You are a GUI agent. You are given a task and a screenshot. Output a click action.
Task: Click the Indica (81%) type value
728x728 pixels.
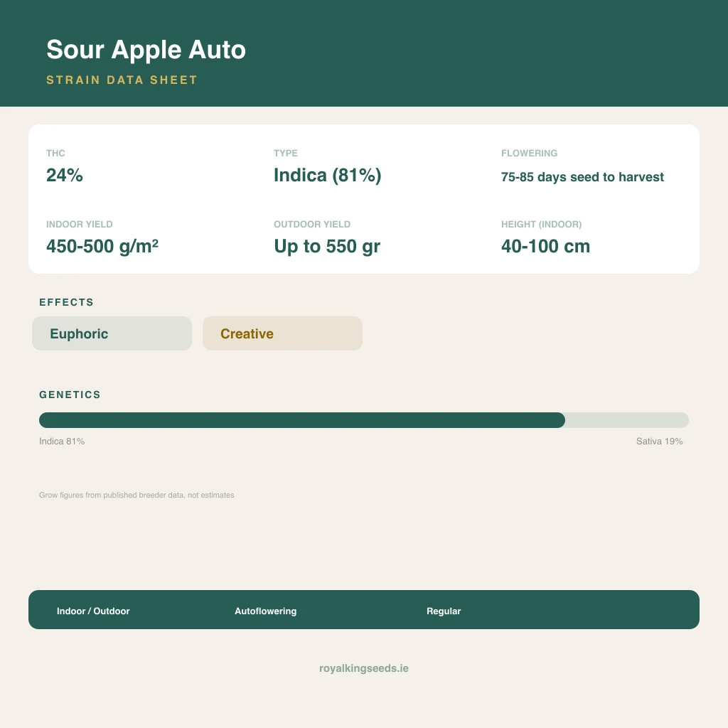tap(327, 175)
